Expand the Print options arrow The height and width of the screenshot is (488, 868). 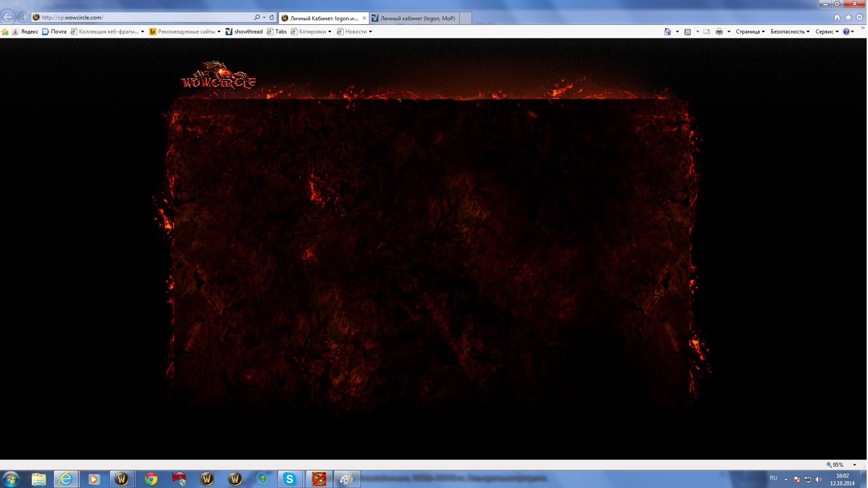click(x=729, y=32)
